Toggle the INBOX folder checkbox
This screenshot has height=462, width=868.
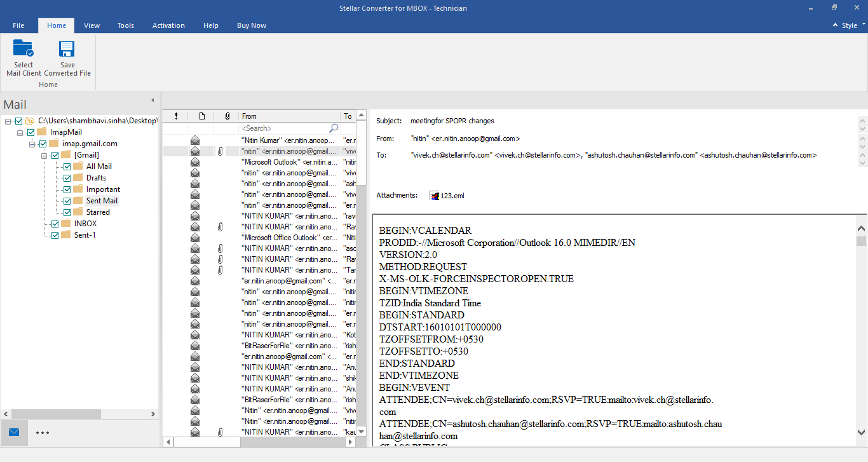pyautogui.click(x=55, y=224)
